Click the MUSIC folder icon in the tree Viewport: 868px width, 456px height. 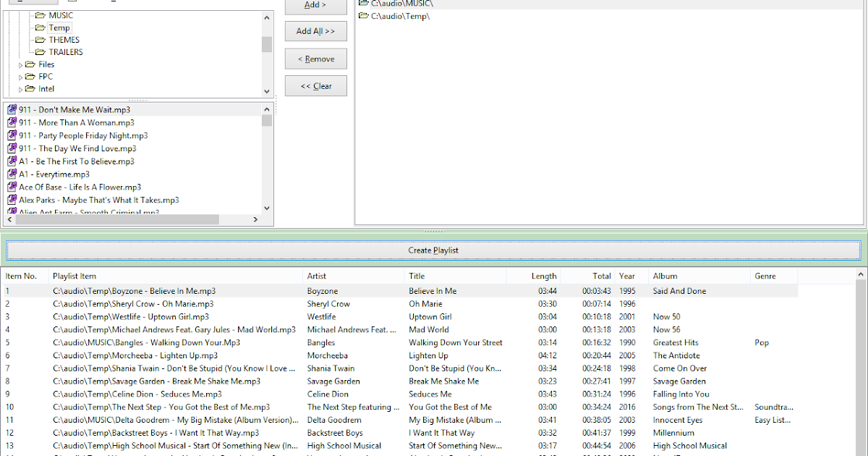pyautogui.click(x=41, y=15)
